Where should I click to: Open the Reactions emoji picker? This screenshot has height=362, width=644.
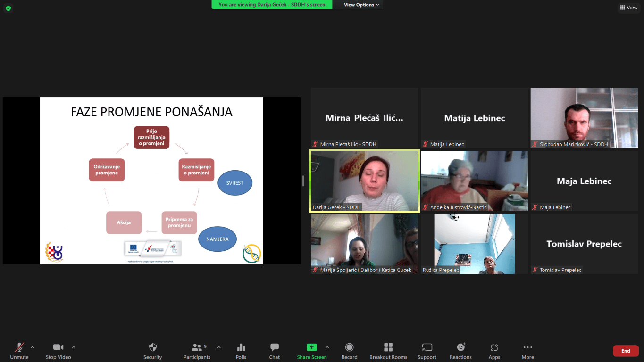460,351
